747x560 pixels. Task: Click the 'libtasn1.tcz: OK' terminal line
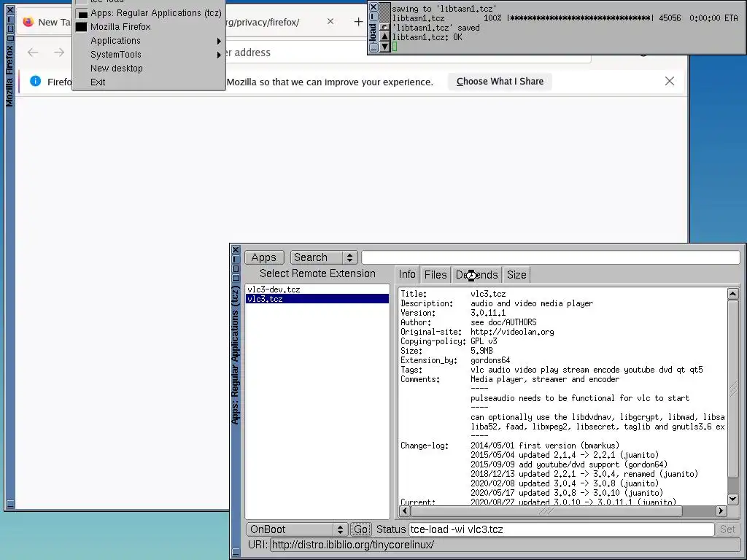(427, 37)
